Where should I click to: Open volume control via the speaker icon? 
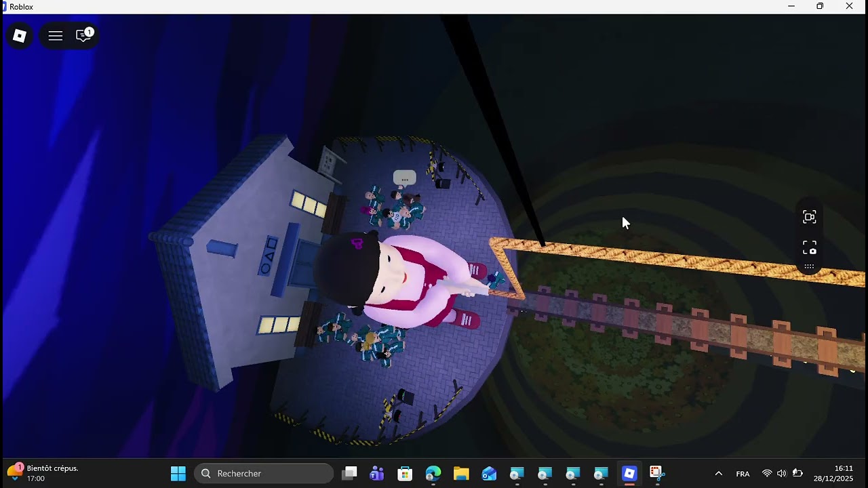[x=782, y=473]
